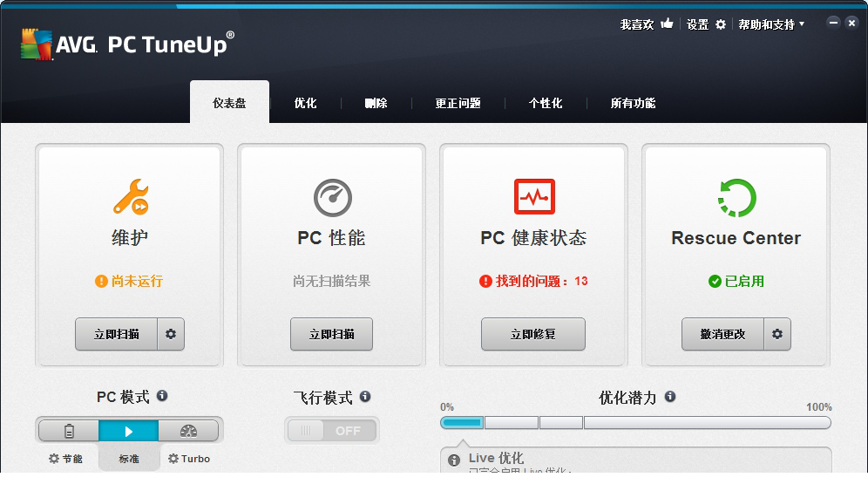The height and width of the screenshot is (491, 868).
Task: Click the info icon next to 优化潜力
Action: click(x=670, y=396)
